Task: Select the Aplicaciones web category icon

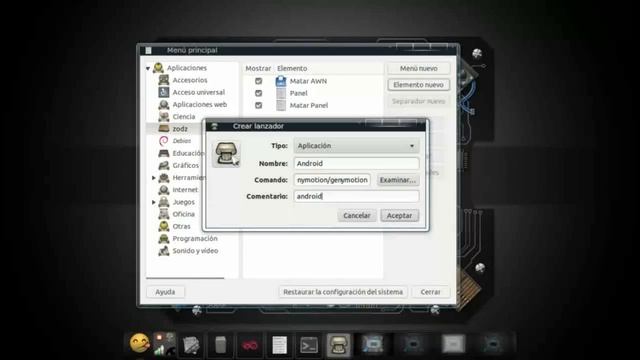Action: click(x=164, y=104)
